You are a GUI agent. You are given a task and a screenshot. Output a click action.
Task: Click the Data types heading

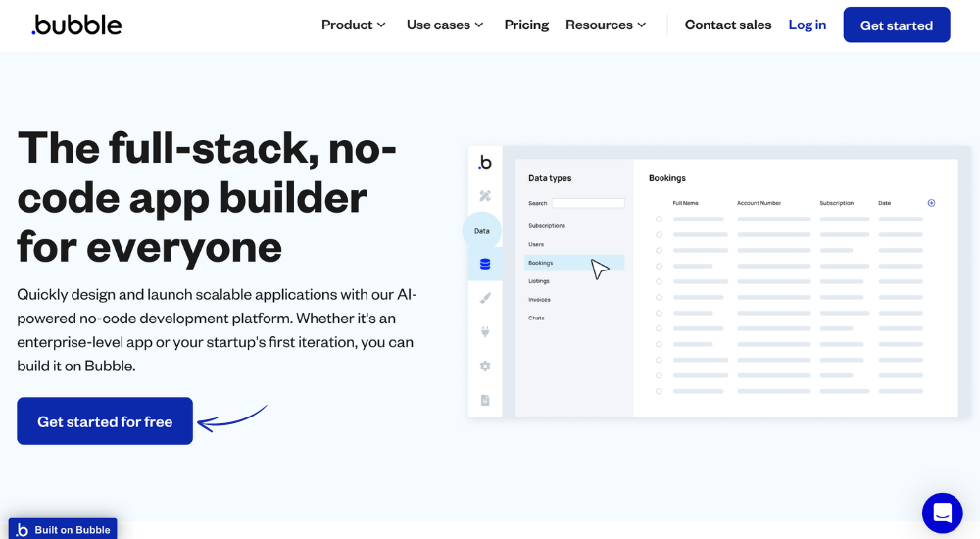pos(550,178)
